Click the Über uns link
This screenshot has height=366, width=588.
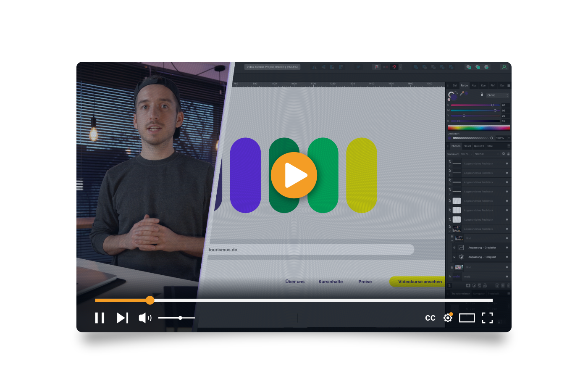pyautogui.click(x=295, y=282)
